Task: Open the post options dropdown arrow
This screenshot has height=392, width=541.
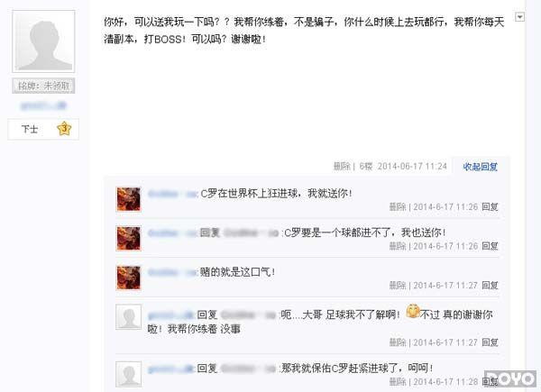Action: tap(519, 16)
